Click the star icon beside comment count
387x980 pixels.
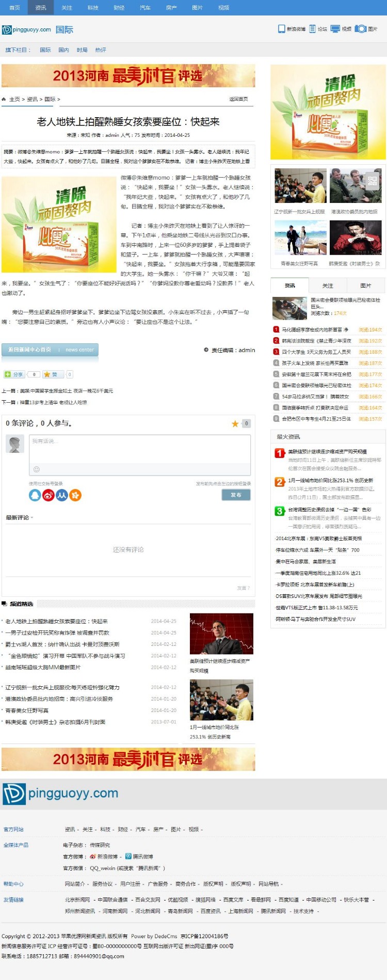(235, 423)
